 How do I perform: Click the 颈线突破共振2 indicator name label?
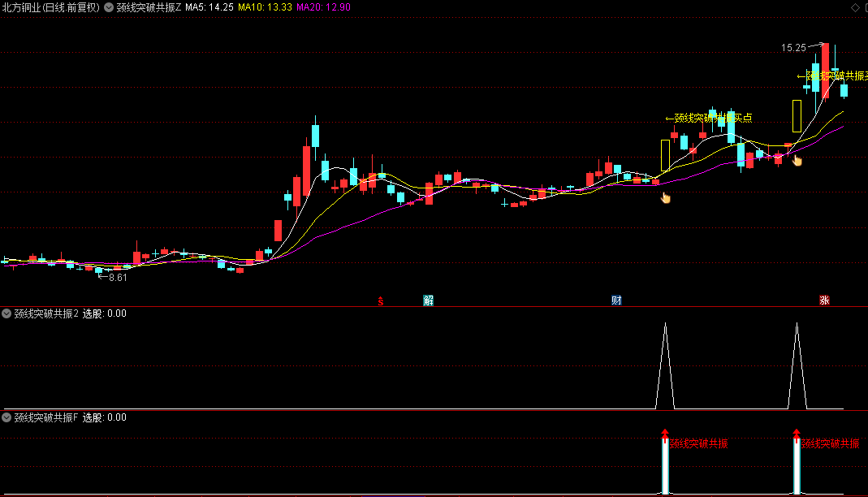[x=46, y=313]
